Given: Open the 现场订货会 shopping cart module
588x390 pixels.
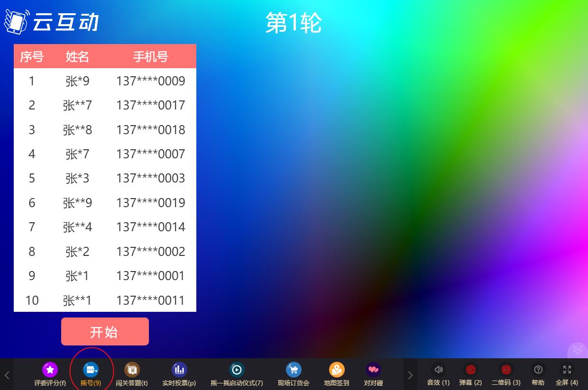Looking at the screenshot, I should click(294, 370).
